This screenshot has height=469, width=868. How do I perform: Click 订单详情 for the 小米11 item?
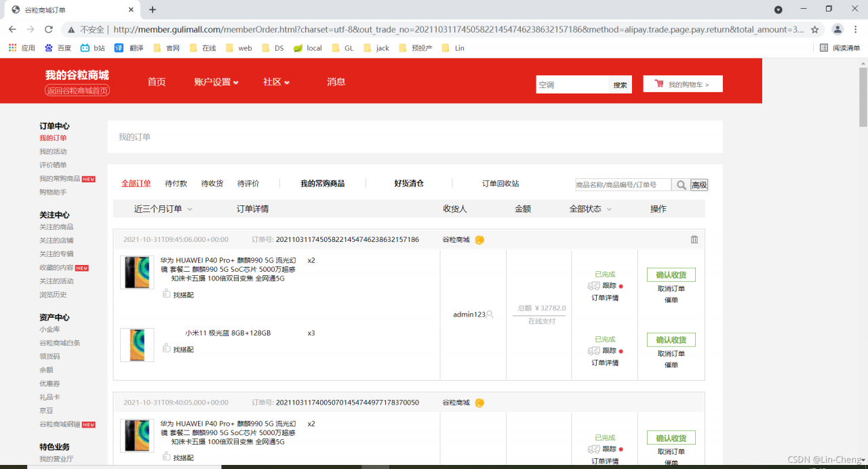click(605, 363)
